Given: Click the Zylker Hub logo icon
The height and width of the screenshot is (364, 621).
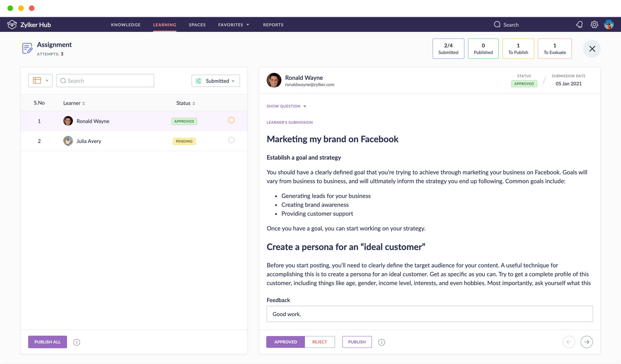Looking at the screenshot, I should tap(12, 25).
